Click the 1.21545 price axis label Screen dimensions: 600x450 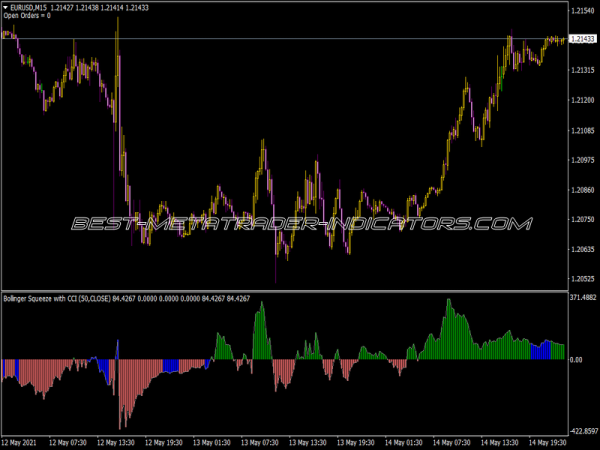[x=582, y=10]
